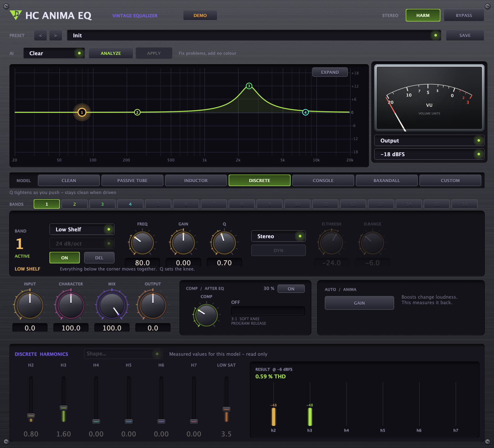
Task: Click the CHARACTER knob
Action: coord(71,305)
